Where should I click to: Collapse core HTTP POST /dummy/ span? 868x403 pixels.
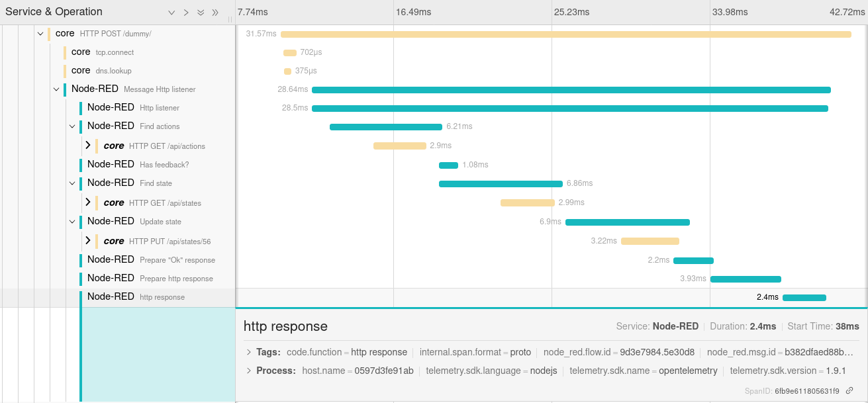(40, 34)
